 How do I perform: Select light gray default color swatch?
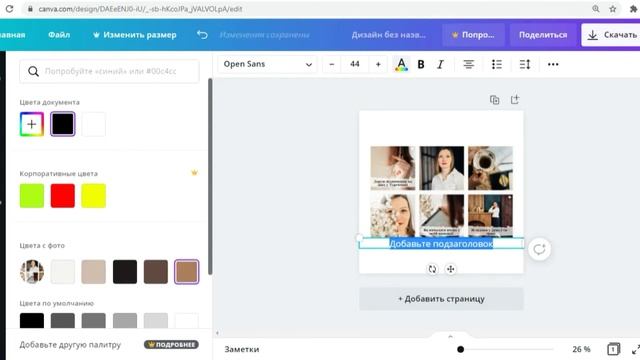[156, 321]
